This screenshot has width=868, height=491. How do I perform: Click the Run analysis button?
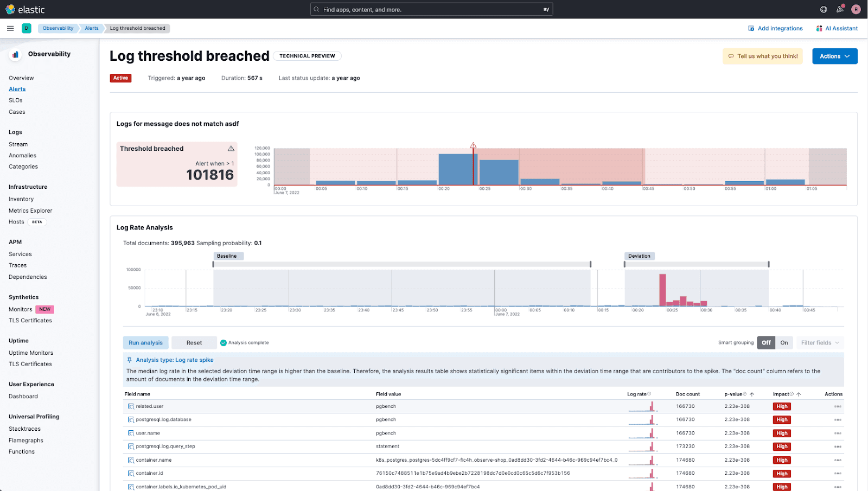click(145, 342)
